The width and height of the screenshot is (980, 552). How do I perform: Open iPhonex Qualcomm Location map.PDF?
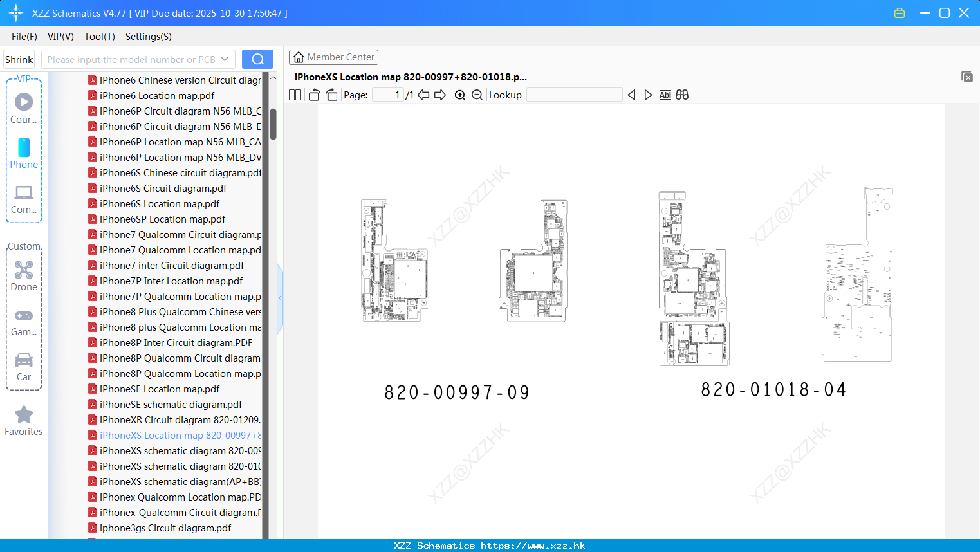click(174, 497)
